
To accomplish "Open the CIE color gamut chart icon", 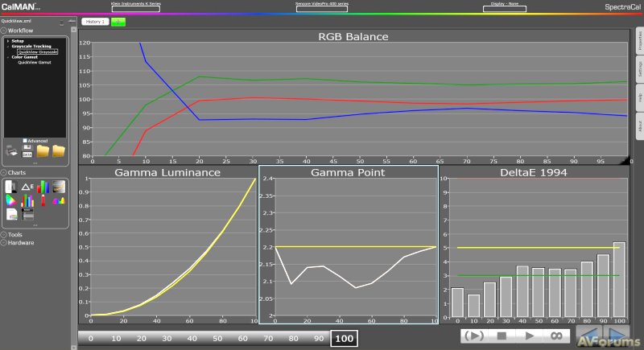I will tap(11, 200).
